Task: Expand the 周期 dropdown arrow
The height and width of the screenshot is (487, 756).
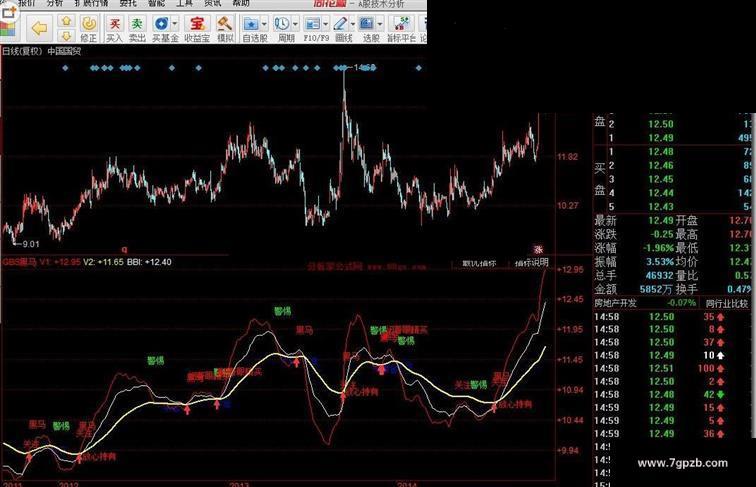Action: pos(295,23)
